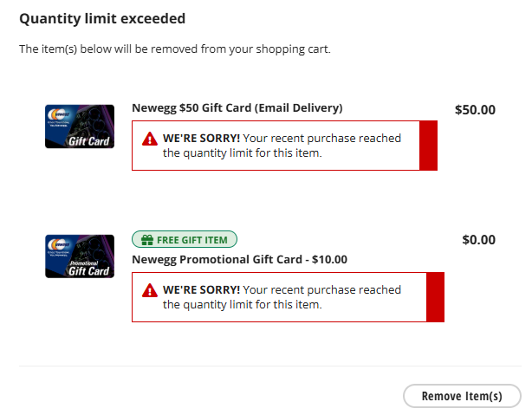Click the Quantity limit exceeded heading
This screenshot has width=532, height=415.
tap(102, 18)
